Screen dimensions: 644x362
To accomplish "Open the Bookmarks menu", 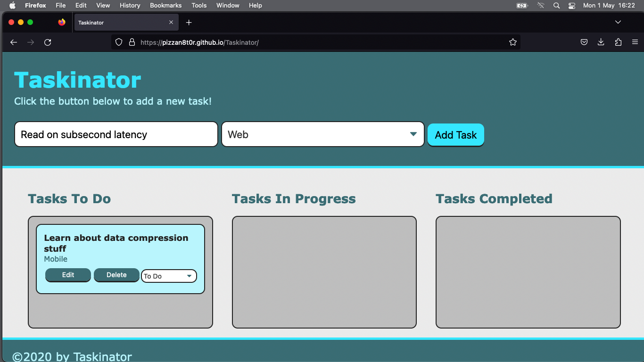I will click(x=165, y=6).
